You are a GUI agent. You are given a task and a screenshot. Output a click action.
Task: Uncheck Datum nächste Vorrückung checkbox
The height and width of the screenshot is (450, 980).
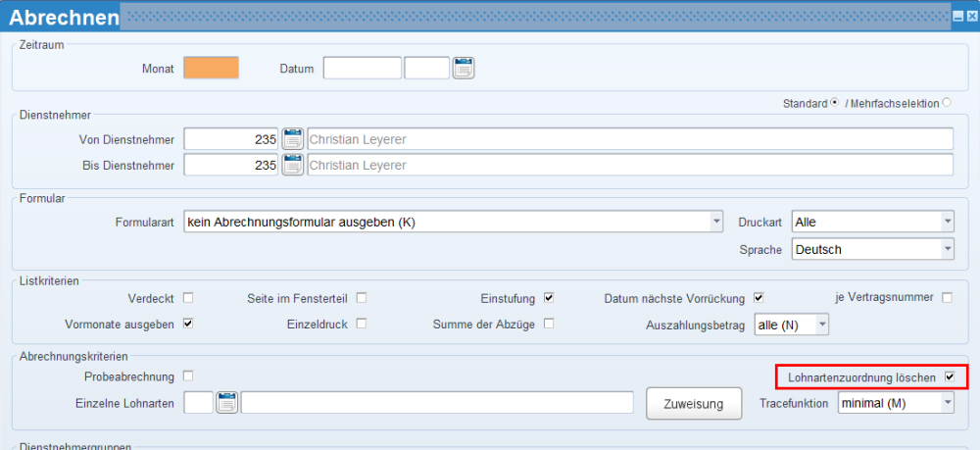point(759,298)
